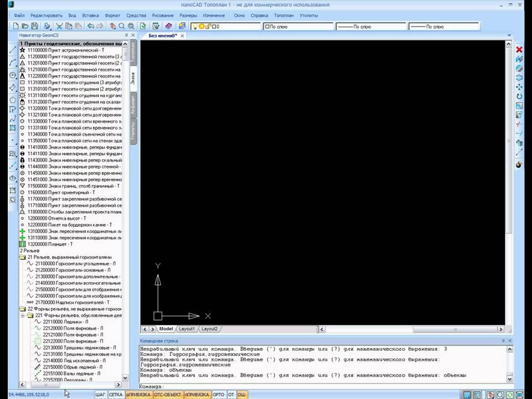The height and width of the screenshot is (399, 532).
Task: Open the layers stack icon in the toolbar
Action: coord(182,26)
